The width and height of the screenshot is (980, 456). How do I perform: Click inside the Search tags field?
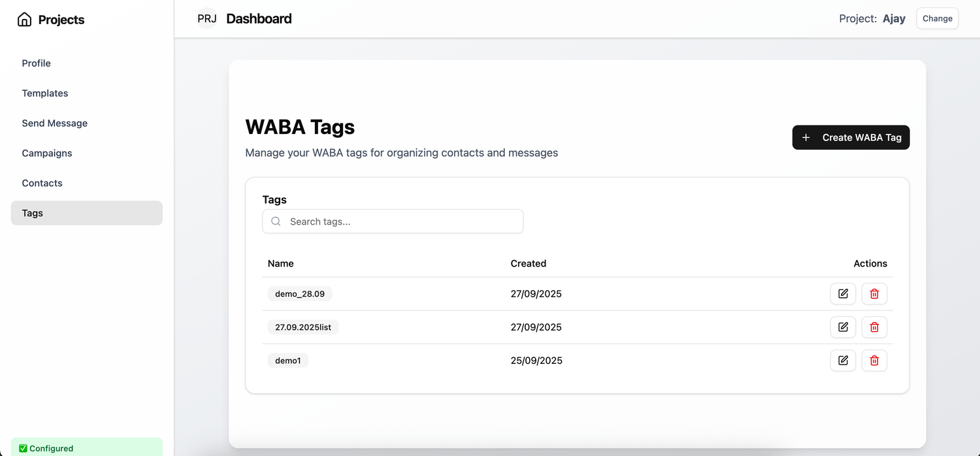[x=392, y=221]
